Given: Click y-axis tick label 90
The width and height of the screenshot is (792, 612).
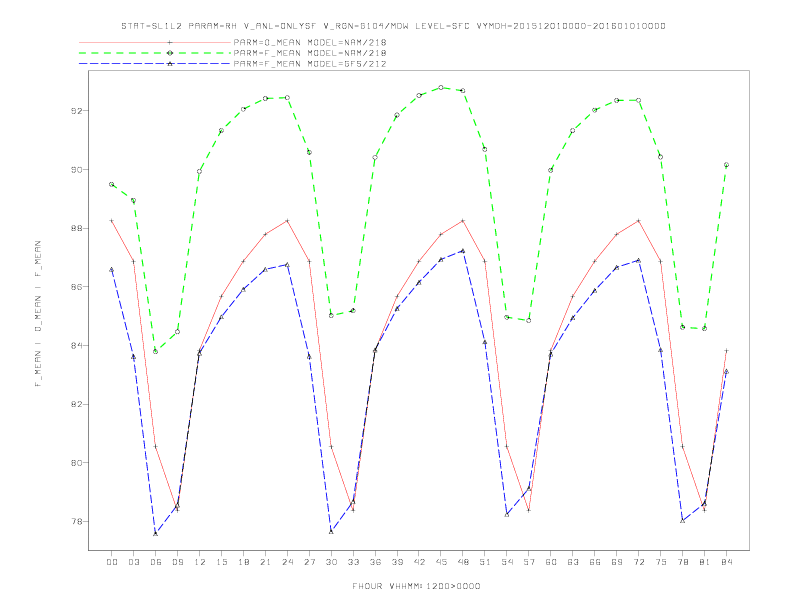Looking at the screenshot, I should tap(76, 170).
